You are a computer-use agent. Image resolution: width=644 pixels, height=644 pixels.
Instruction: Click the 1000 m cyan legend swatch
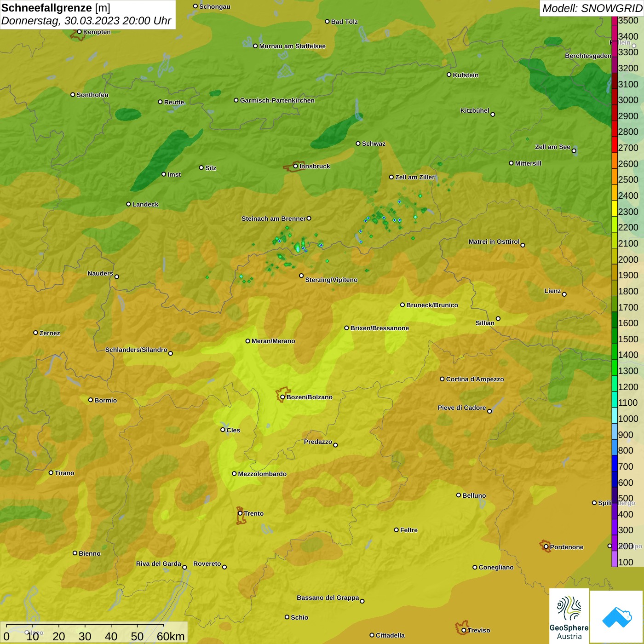(x=614, y=415)
